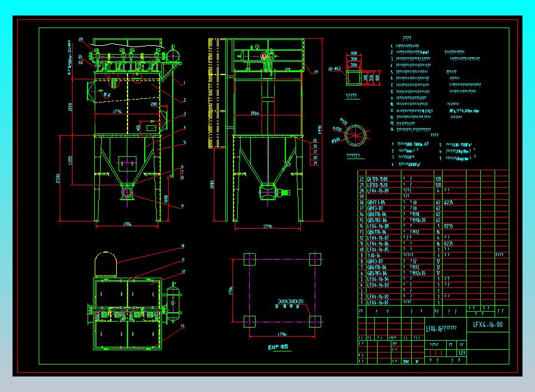
Task: Select the DL170-1500 row in parts list
Action: [433, 179]
